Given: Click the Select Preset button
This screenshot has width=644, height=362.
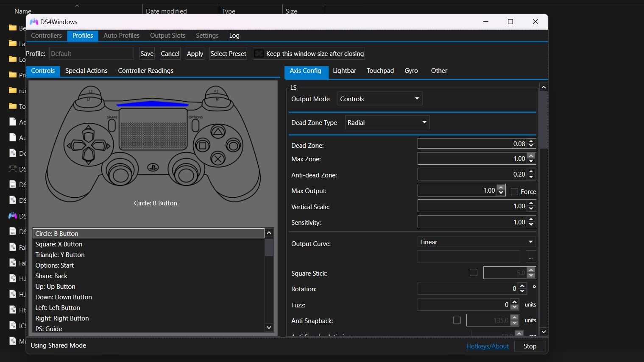Looking at the screenshot, I should pos(229,54).
